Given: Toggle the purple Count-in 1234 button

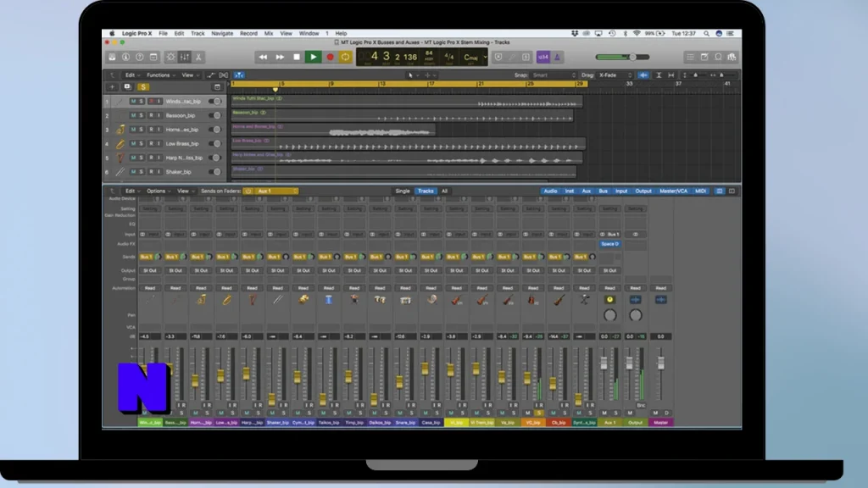Looking at the screenshot, I should point(543,57).
